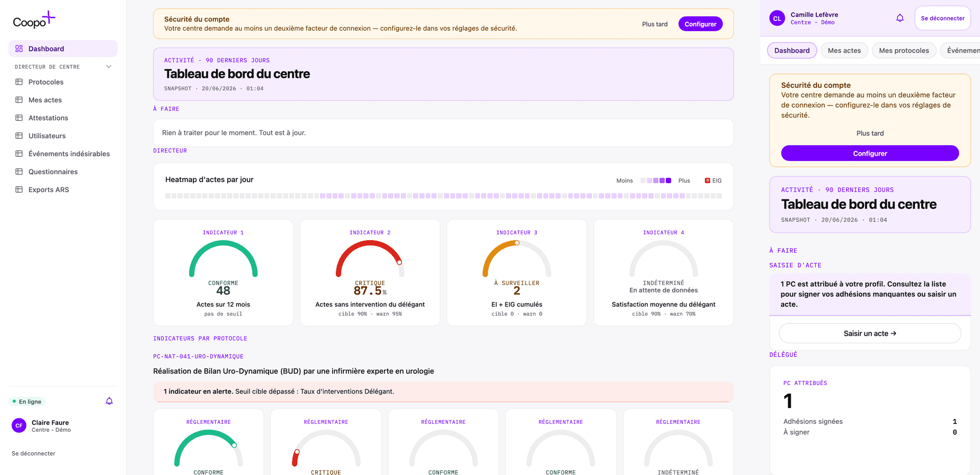The image size is (980, 475).
Task: Open the Protocoles page
Action: click(x=63, y=82)
